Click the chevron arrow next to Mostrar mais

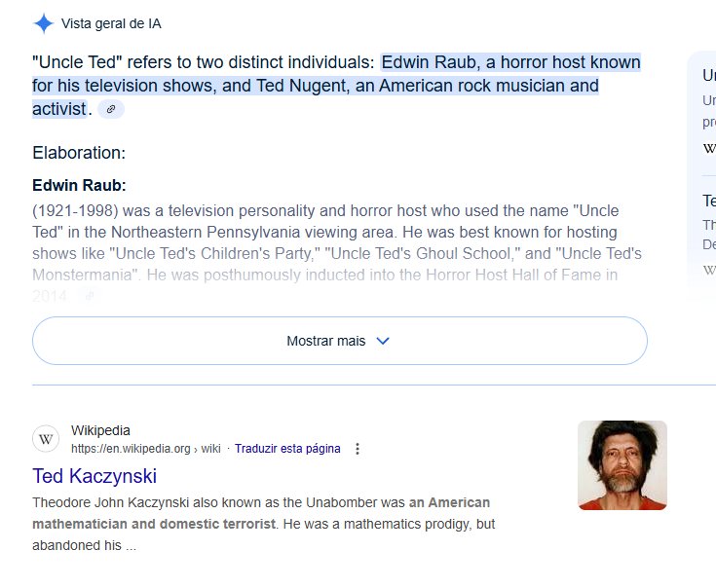[x=383, y=341]
